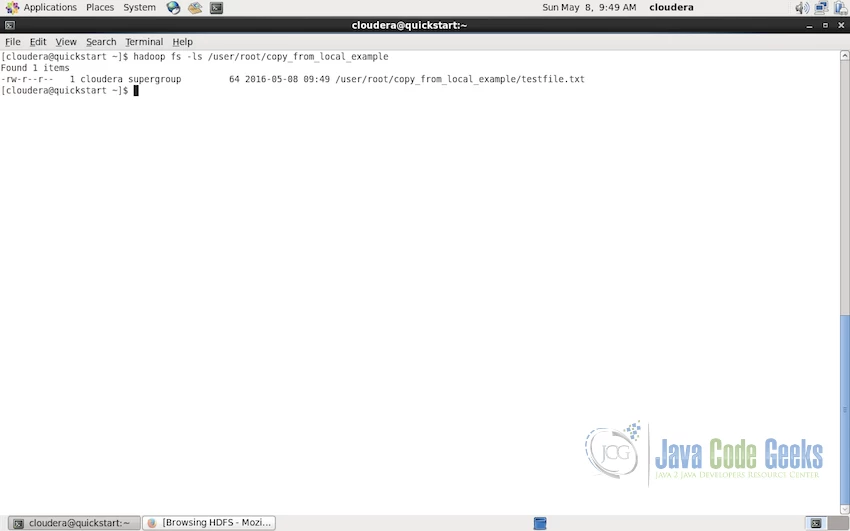Viewport: 850px width, 531px height.
Task: Click the hadoop fs -ls command text
Action: point(261,56)
